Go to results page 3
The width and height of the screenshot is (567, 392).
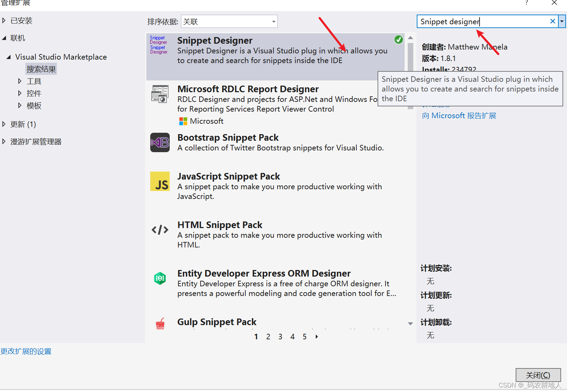click(x=280, y=337)
